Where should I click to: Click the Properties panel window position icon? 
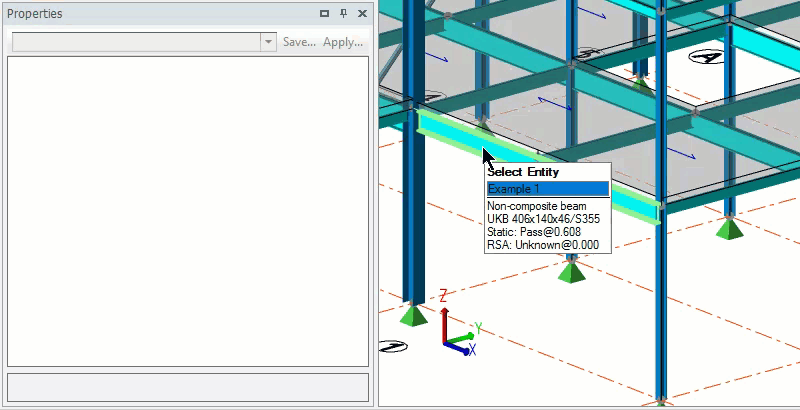pos(324,14)
